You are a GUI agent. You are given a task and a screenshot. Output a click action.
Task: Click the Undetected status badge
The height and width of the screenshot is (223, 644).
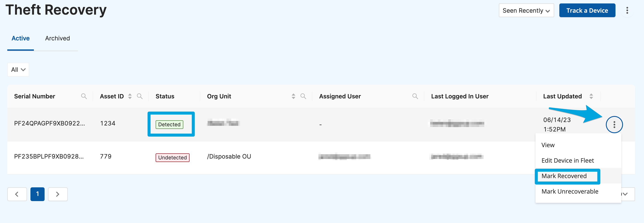point(172,158)
